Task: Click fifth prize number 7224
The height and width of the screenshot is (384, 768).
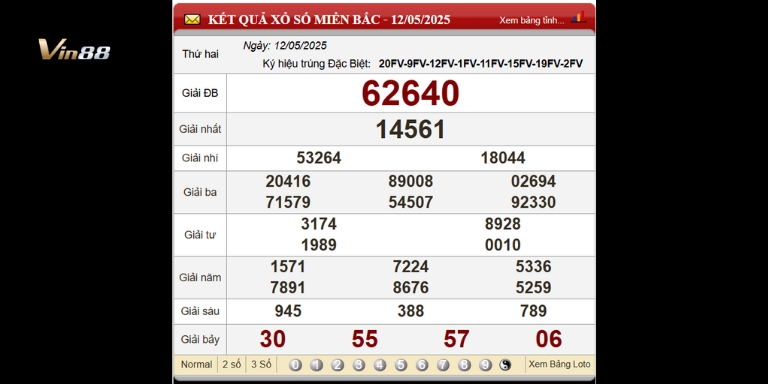Action: point(410,266)
